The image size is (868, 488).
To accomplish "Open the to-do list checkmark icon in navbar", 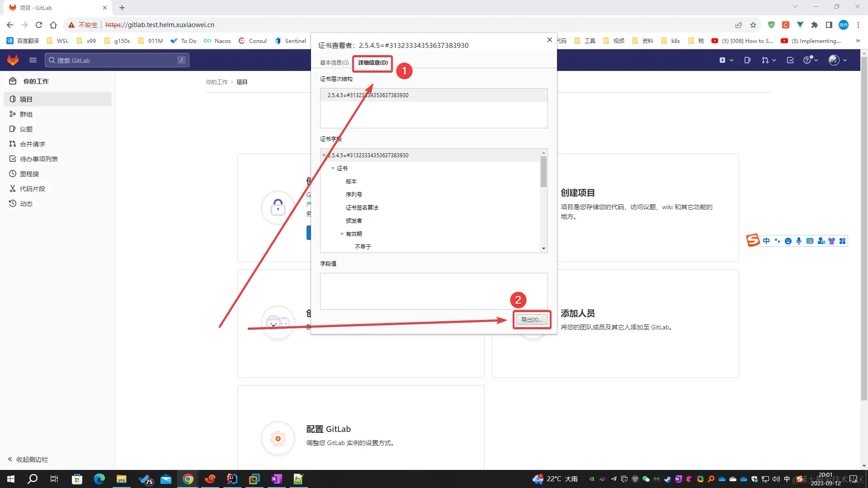I will coord(790,60).
